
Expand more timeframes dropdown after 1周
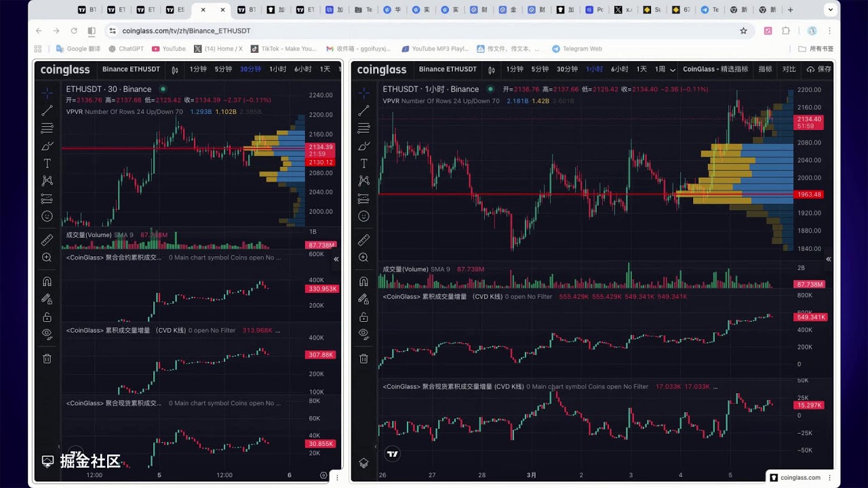(x=673, y=70)
